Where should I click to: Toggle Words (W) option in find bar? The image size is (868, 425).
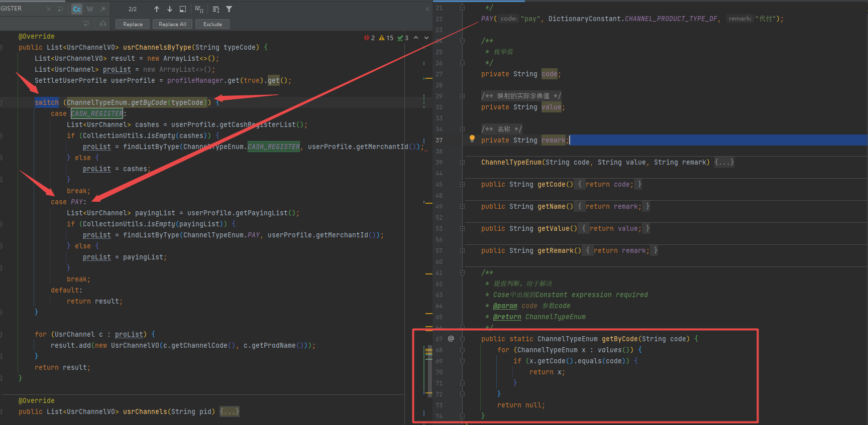tap(90, 9)
